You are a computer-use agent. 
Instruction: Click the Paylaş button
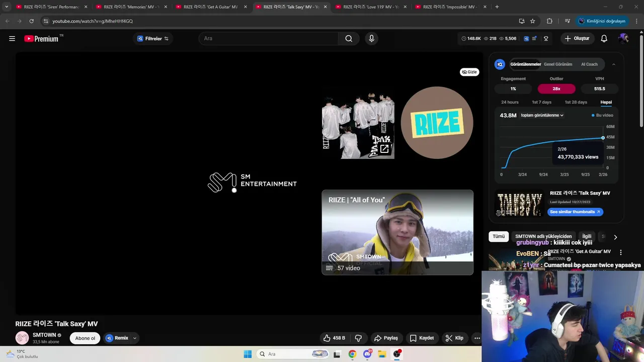(386, 338)
